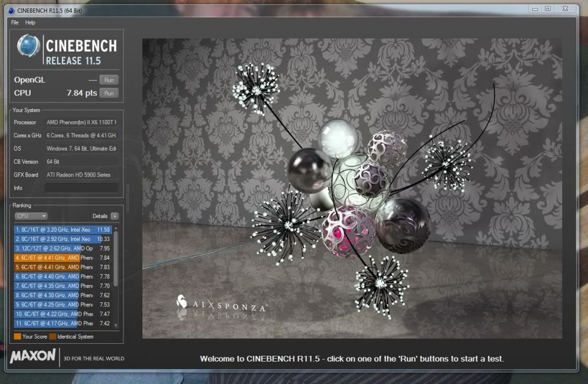
Task: Maximize the CINEBENCH window
Action: (548, 9)
